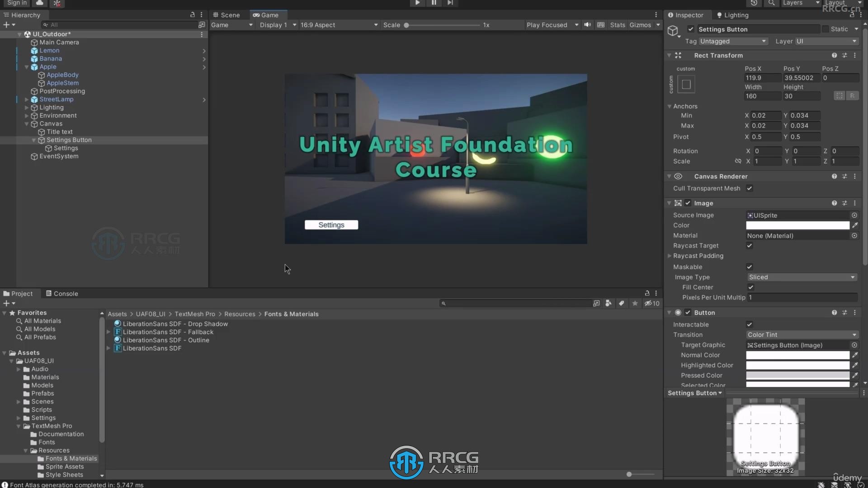Toggle Cull Transparent Mesh checkbox

(x=750, y=188)
